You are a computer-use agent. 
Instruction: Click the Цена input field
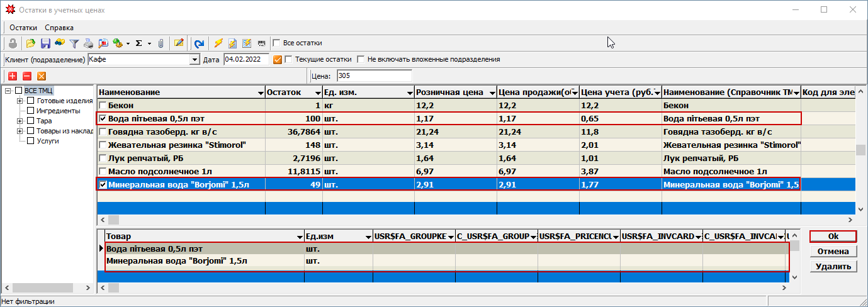tap(374, 76)
